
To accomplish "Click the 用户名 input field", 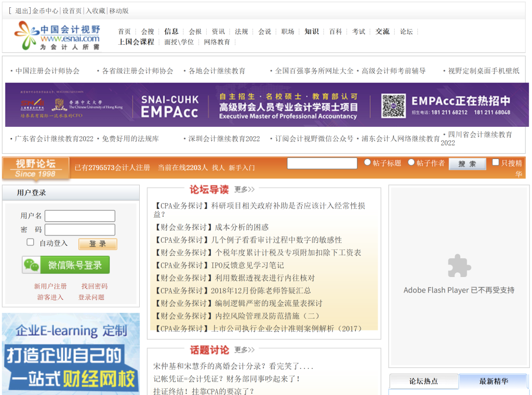I will pos(80,216).
